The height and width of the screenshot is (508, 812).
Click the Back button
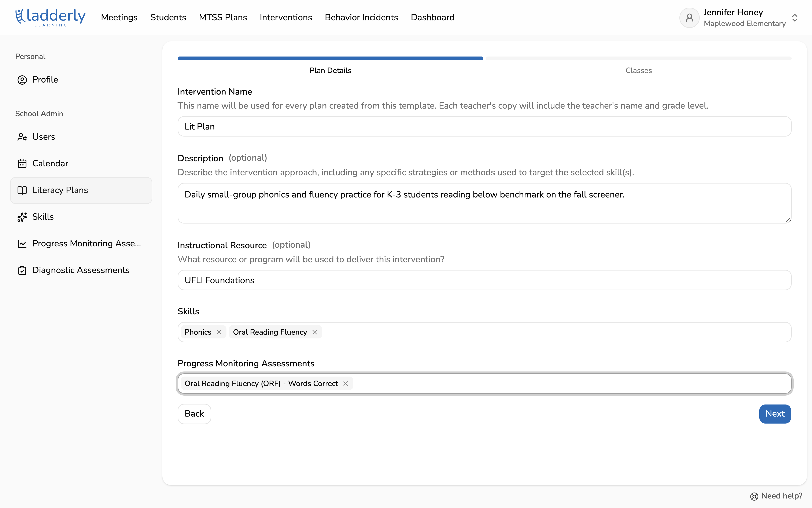point(194,414)
